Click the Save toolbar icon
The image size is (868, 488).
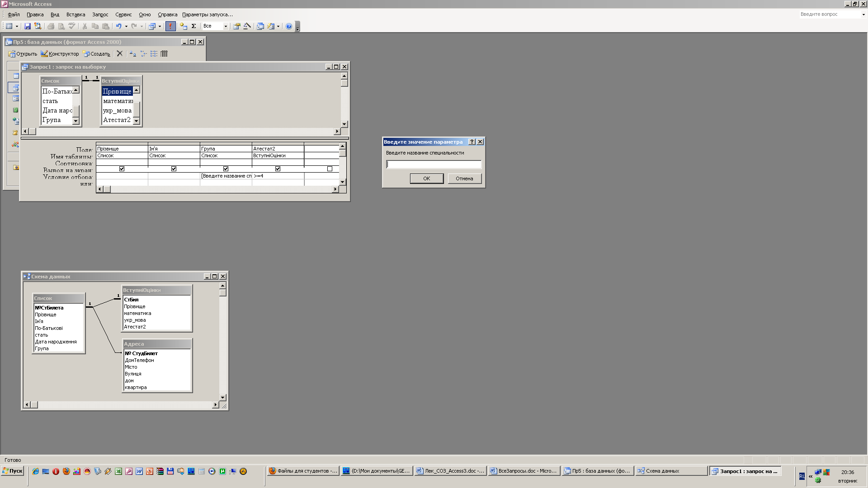pyautogui.click(x=28, y=26)
